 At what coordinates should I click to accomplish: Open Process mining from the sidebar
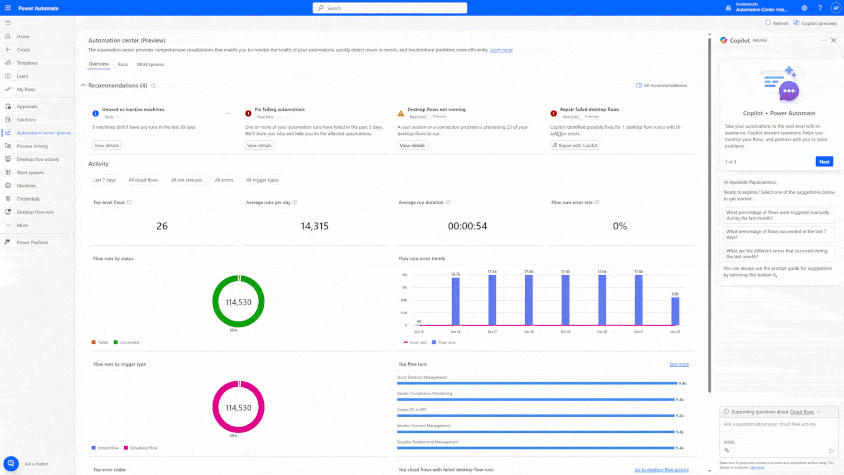pyautogui.click(x=32, y=145)
